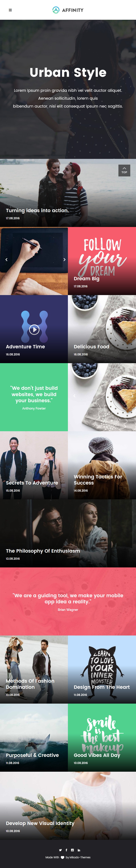
Task: Play the Adventure Time video
Action: tap(34, 330)
